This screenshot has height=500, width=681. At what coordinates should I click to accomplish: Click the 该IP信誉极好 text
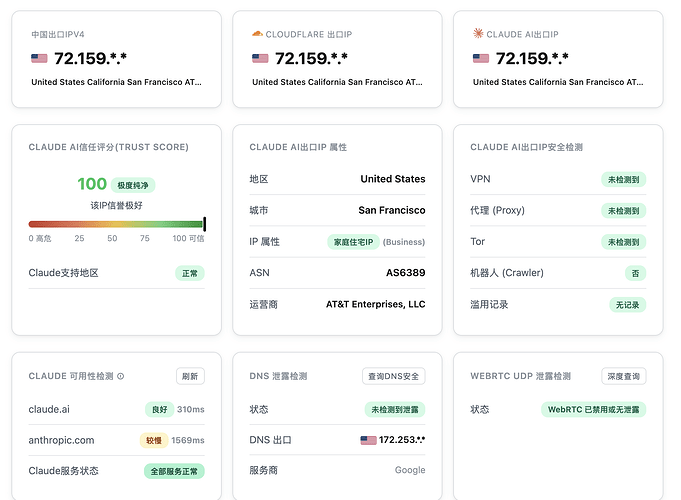(x=116, y=205)
